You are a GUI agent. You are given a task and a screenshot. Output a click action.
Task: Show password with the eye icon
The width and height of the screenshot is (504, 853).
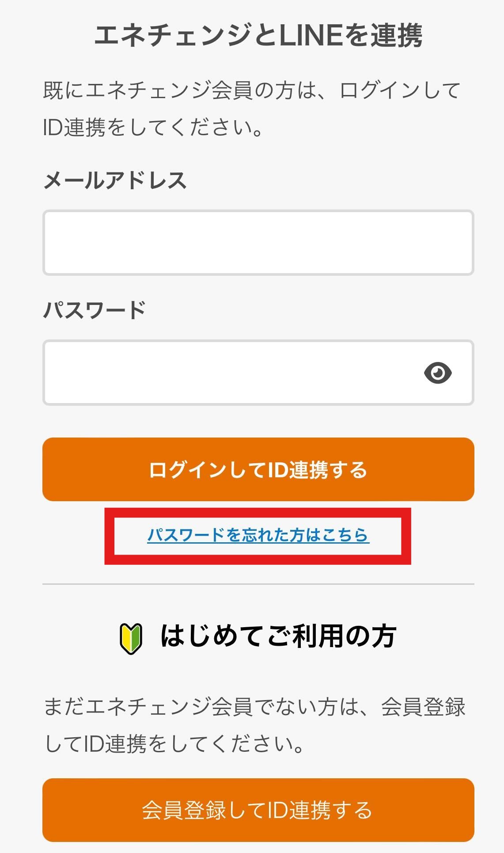tap(437, 373)
